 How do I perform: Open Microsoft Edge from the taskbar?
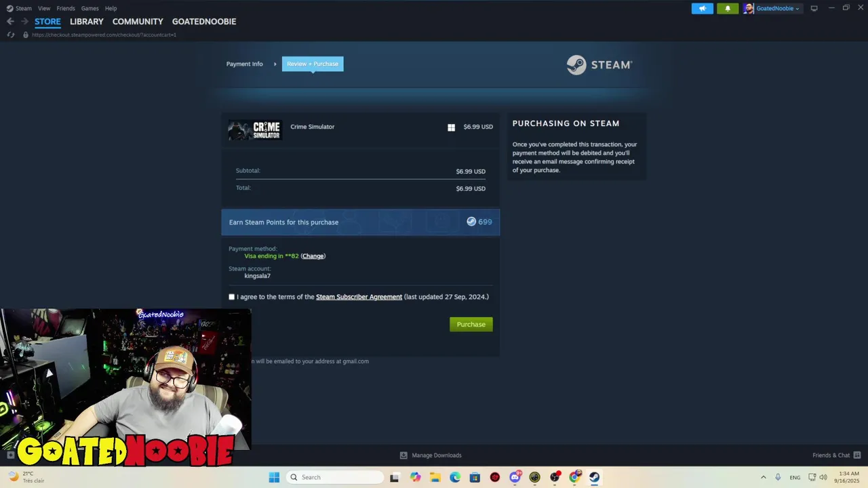(x=455, y=477)
